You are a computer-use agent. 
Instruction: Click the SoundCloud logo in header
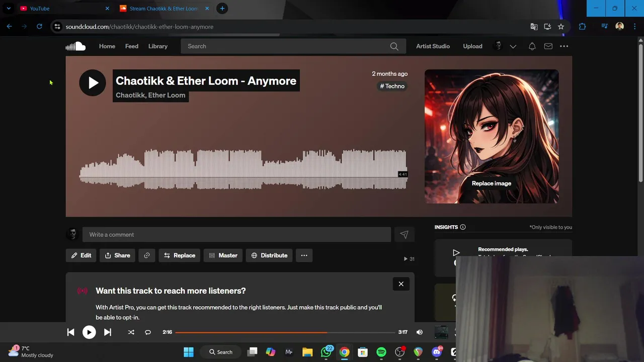pyautogui.click(x=75, y=46)
